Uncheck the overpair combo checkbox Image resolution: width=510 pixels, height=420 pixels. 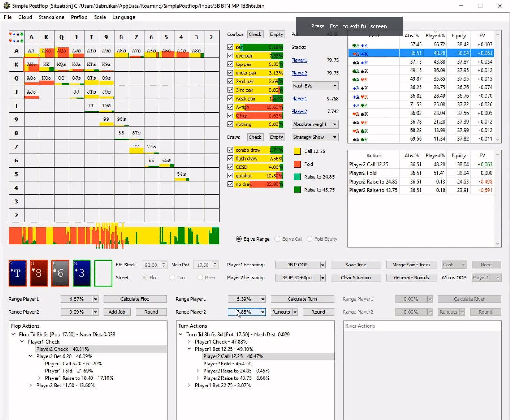click(230, 56)
